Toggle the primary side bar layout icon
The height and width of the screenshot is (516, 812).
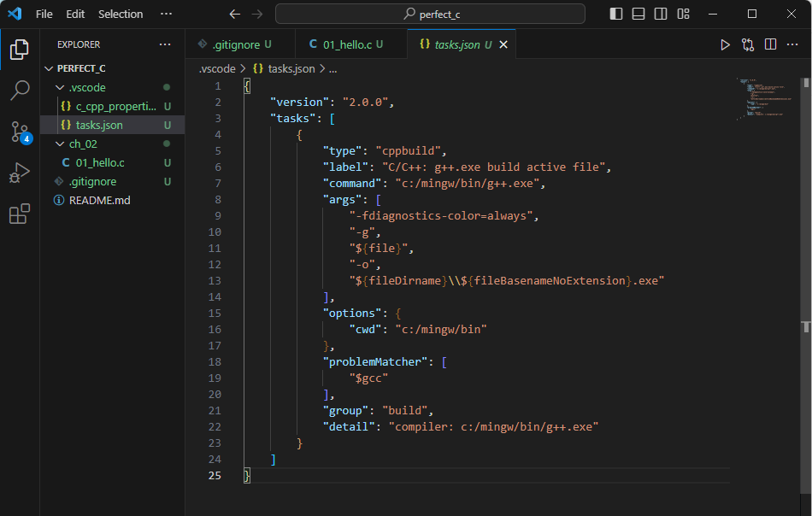point(615,14)
